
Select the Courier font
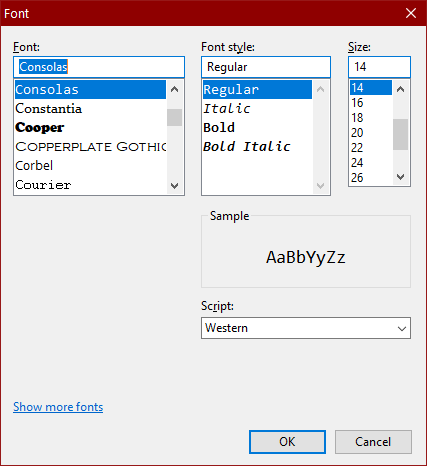pyautogui.click(x=90, y=184)
